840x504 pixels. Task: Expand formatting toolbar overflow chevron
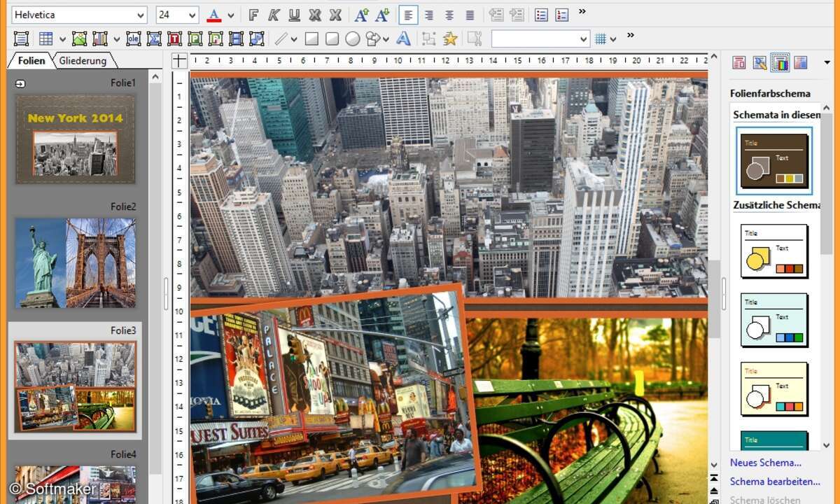(x=582, y=12)
